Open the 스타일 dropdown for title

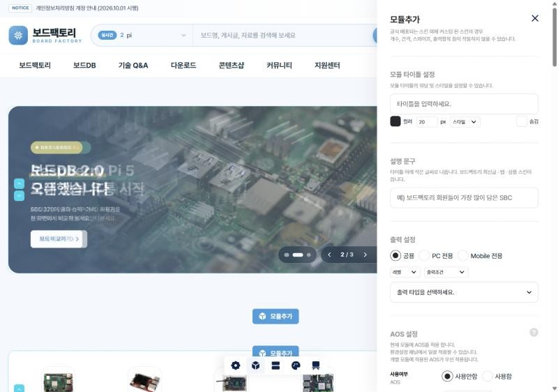(465, 121)
